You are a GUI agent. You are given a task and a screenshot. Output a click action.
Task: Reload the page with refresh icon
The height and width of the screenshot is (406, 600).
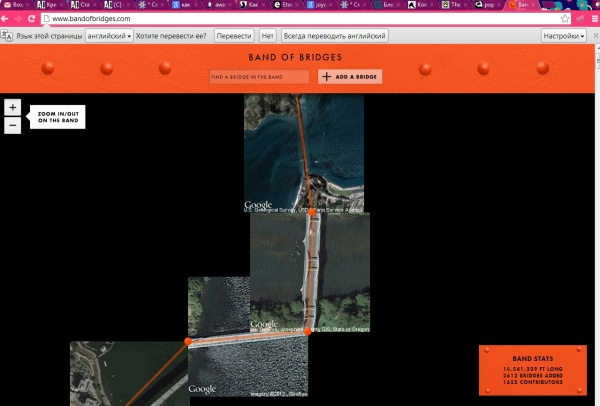coord(32,19)
